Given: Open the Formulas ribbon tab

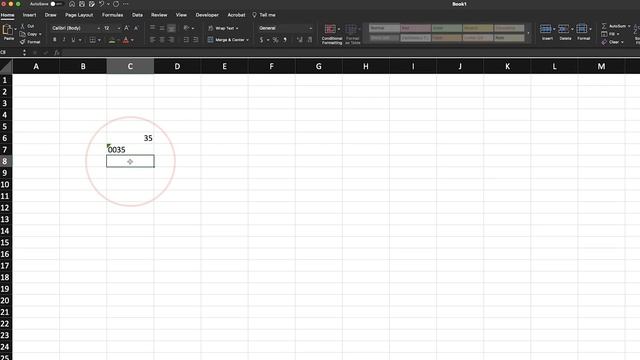Looking at the screenshot, I should coord(113,15).
